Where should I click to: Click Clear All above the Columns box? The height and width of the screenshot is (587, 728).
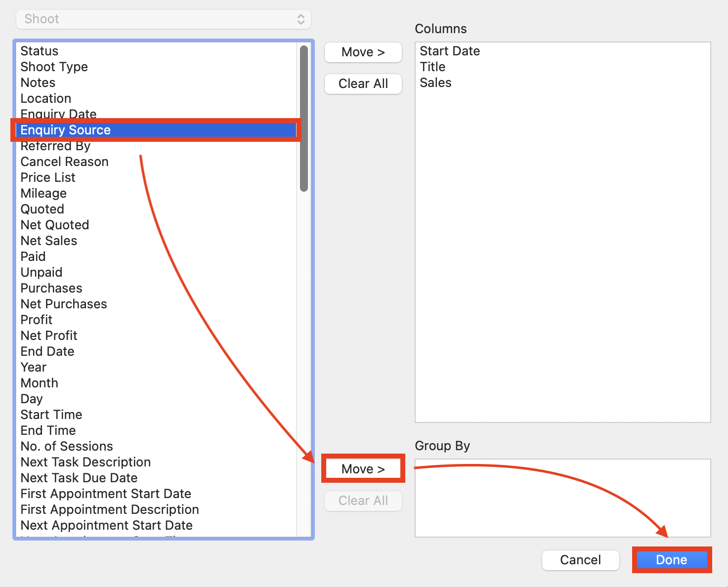click(x=363, y=84)
